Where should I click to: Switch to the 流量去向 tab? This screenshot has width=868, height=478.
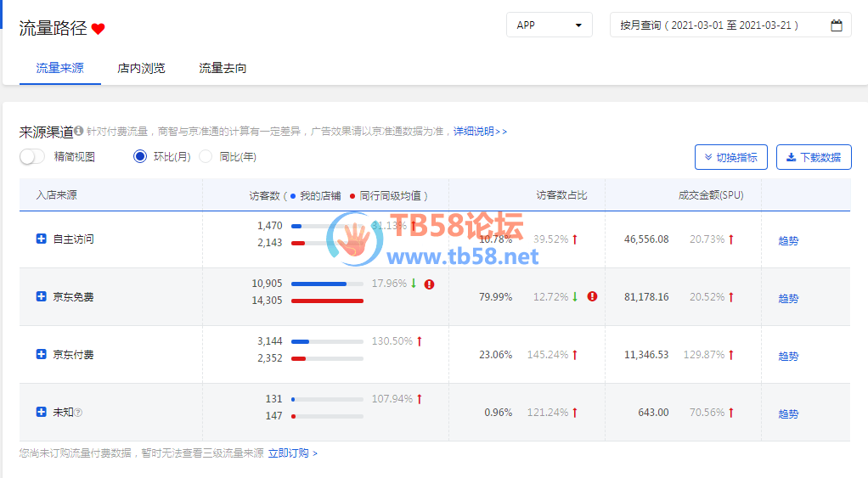pyautogui.click(x=223, y=68)
